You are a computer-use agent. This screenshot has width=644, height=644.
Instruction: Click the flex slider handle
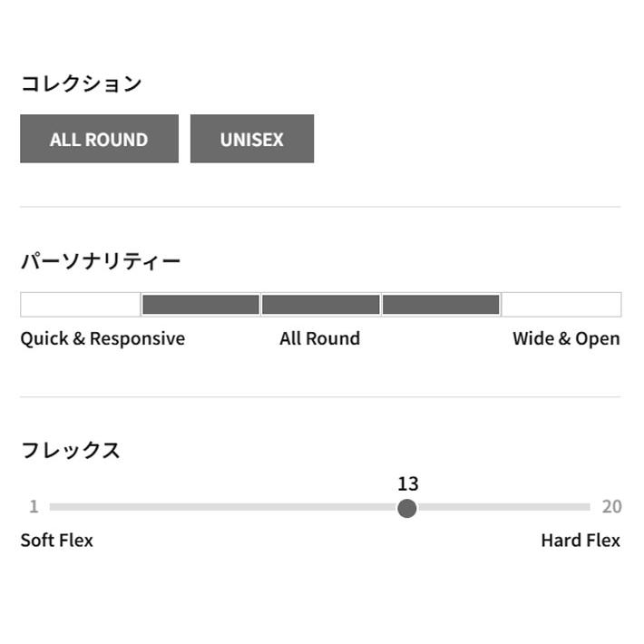[x=407, y=508]
